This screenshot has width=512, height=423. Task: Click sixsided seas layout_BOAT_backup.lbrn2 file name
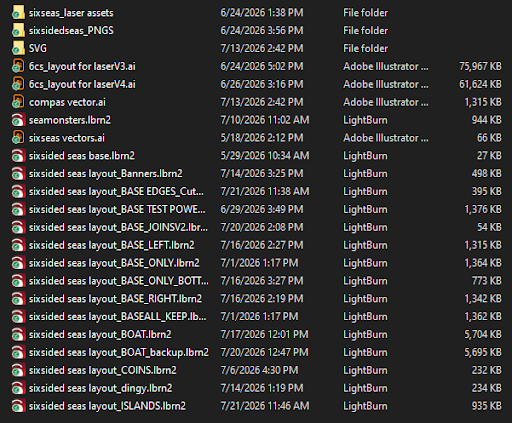(x=119, y=352)
